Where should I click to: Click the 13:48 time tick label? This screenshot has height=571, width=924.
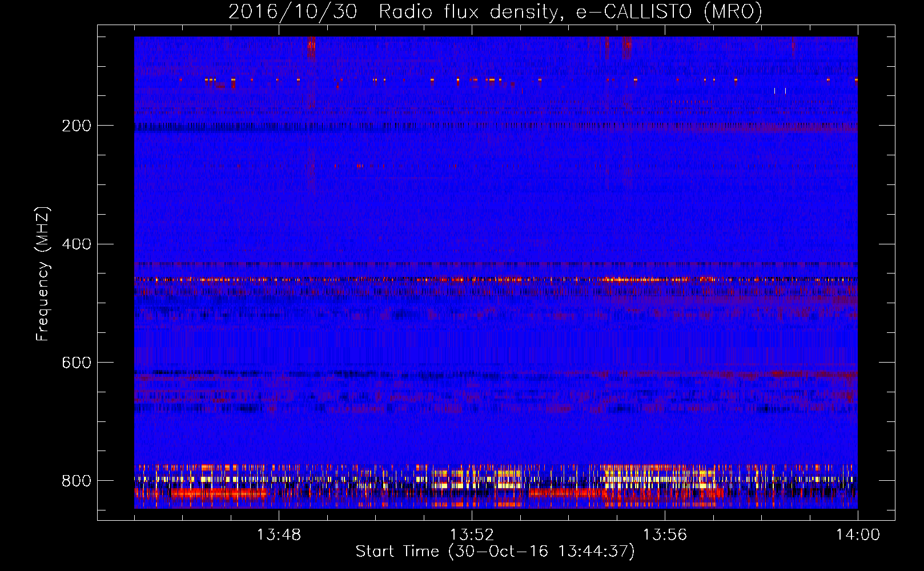coord(279,535)
